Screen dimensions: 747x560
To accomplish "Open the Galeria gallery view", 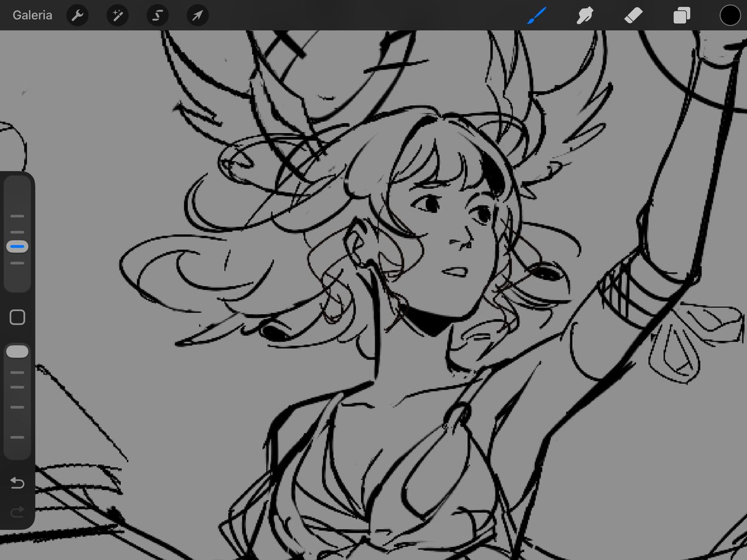I will pos(32,15).
